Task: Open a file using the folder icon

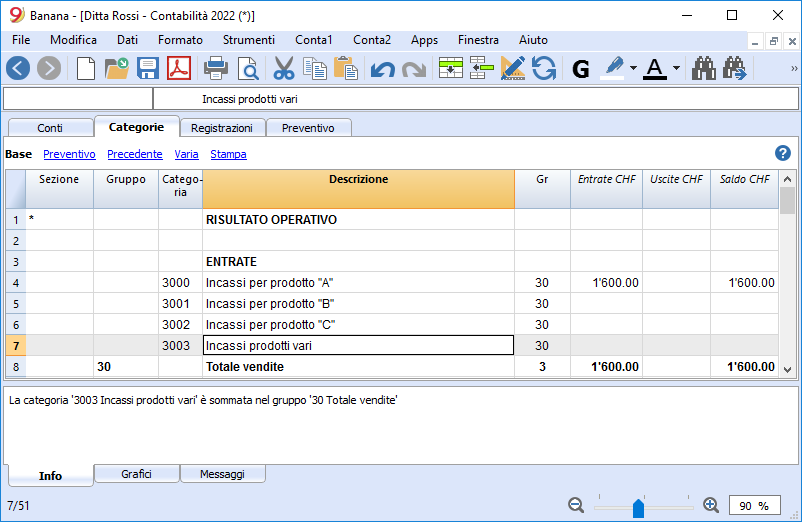Action: click(x=117, y=68)
